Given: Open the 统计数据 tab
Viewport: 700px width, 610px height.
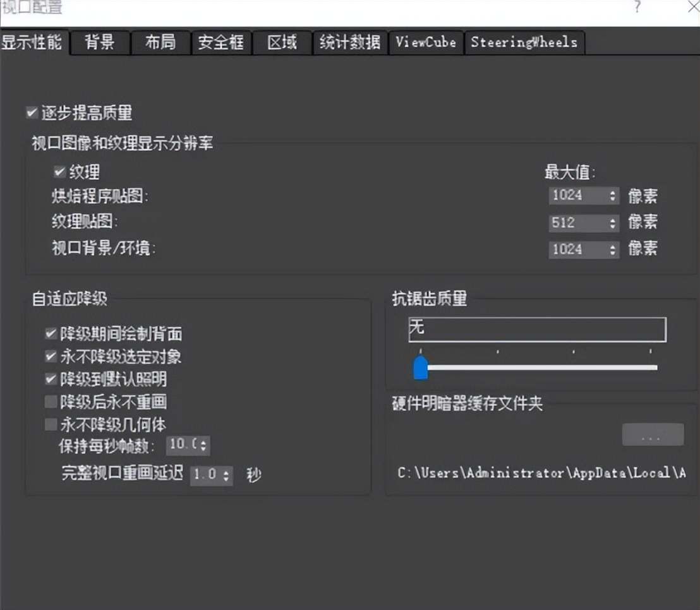Looking at the screenshot, I should 349,42.
